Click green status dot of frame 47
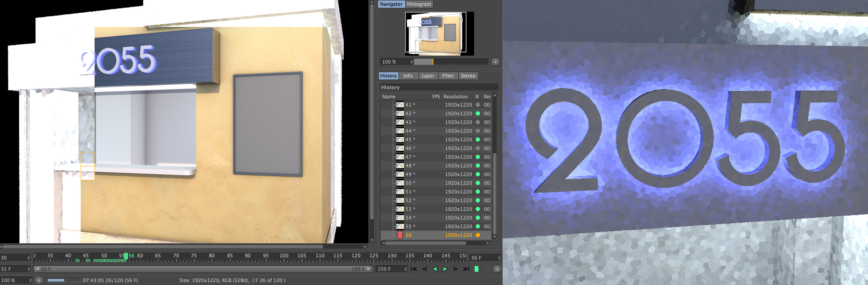Image resolution: width=868 pixels, height=285 pixels. (x=477, y=157)
